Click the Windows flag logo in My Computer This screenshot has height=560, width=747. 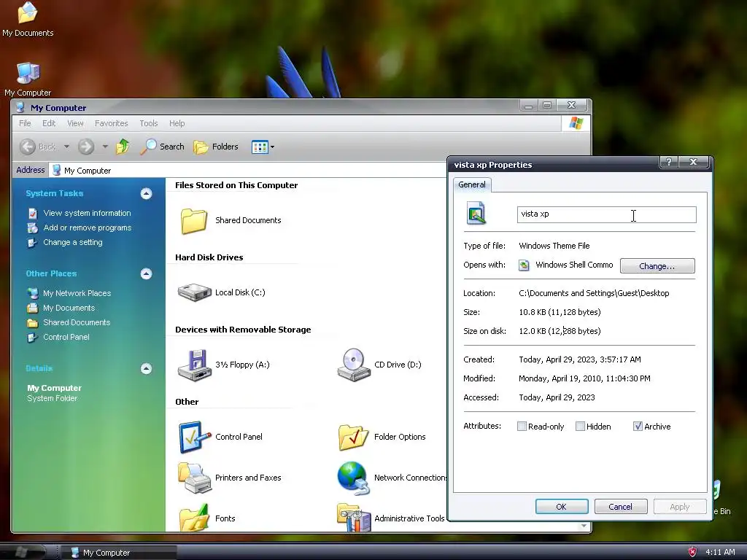(x=576, y=122)
